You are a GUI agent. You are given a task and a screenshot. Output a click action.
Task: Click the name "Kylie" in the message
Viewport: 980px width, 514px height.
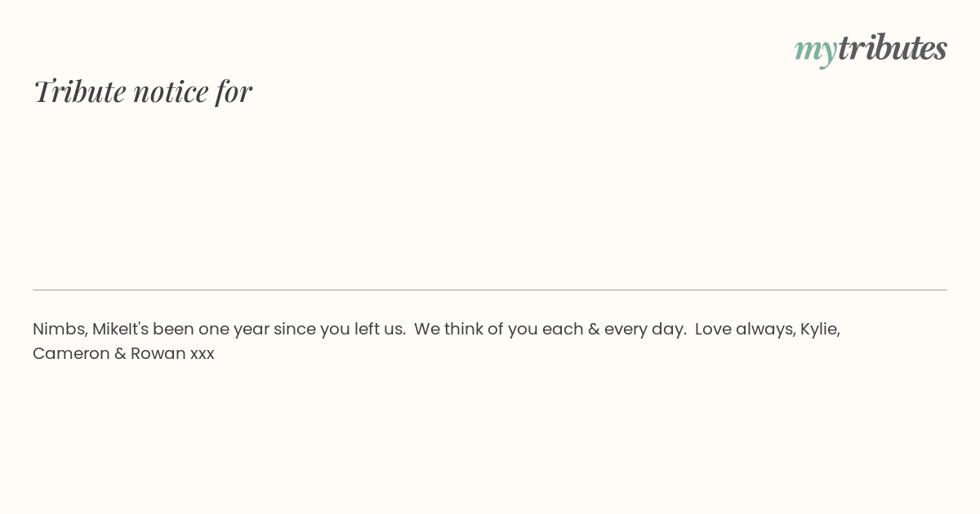[818, 330]
